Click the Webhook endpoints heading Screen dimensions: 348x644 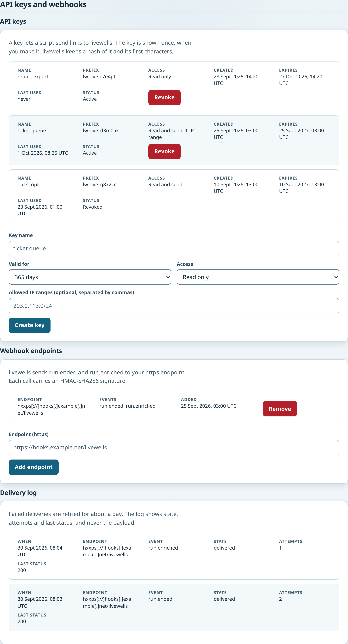click(x=31, y=351)
